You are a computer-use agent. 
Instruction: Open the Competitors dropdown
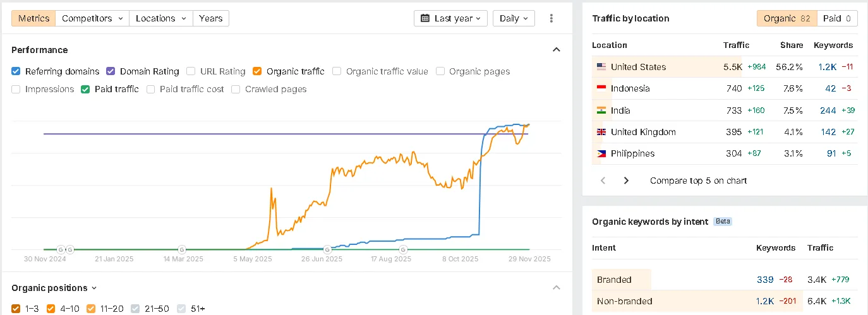pos(92,18)
